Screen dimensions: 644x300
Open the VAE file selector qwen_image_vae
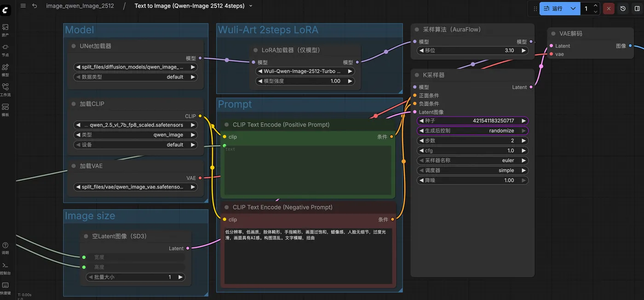point(136,187)
